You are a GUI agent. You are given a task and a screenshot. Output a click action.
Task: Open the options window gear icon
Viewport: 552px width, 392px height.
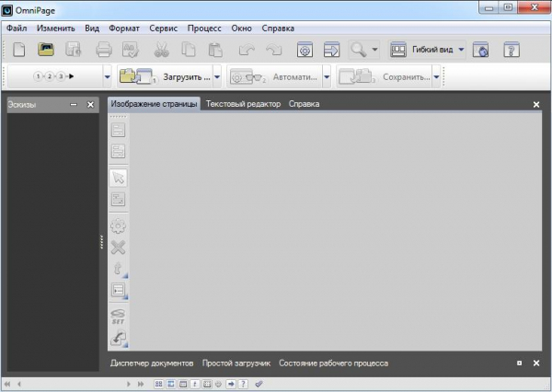[x=305, y=50]
